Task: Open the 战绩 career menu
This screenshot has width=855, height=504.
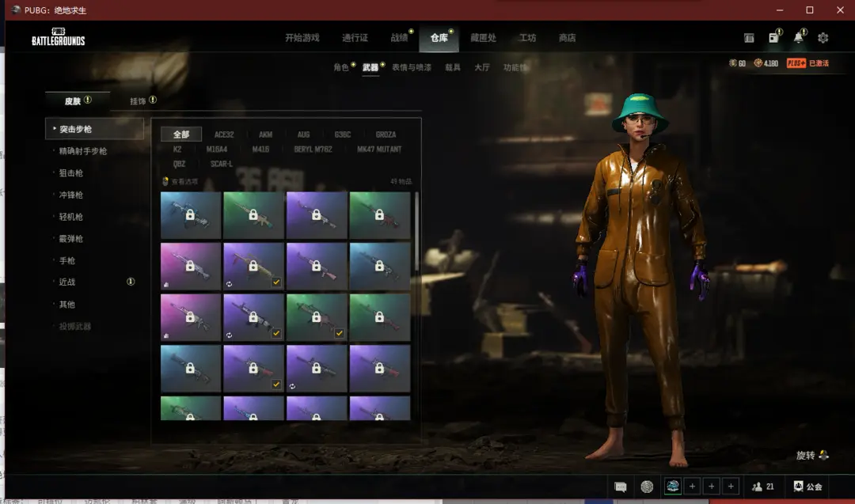Action: point(399,38)
